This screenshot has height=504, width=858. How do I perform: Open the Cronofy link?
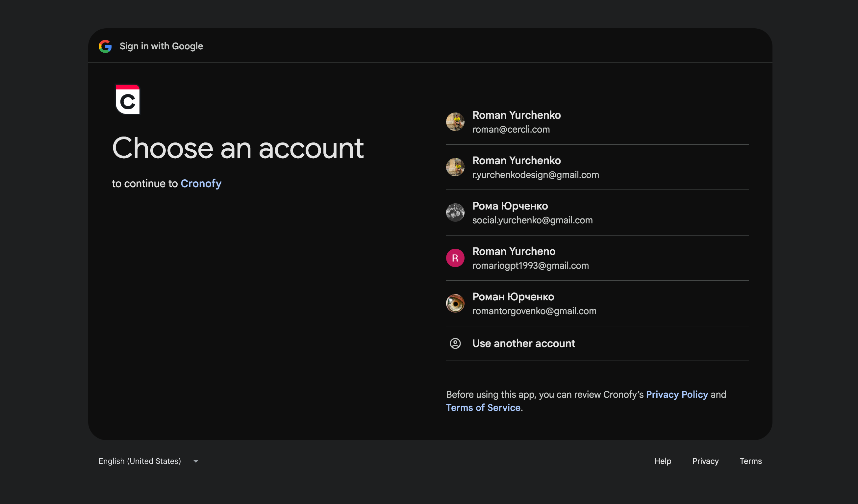pyautogui.click(x=201, y=184)
